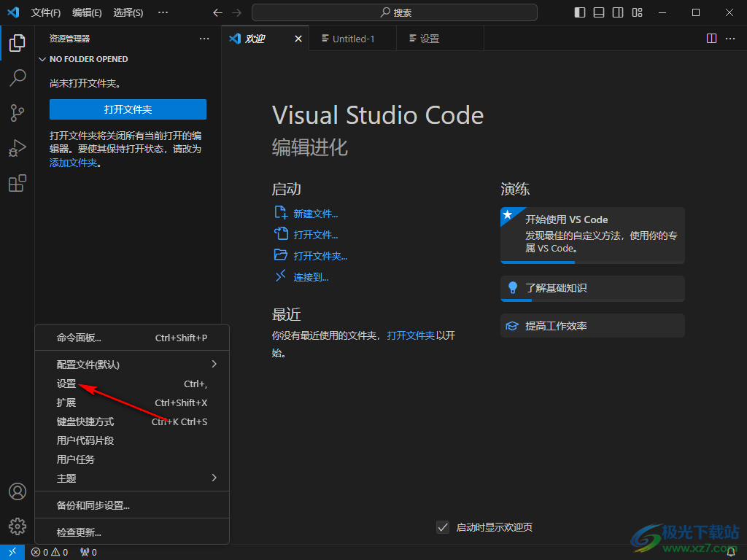Choose 扩展 in the manage menu

click(132, 402)
